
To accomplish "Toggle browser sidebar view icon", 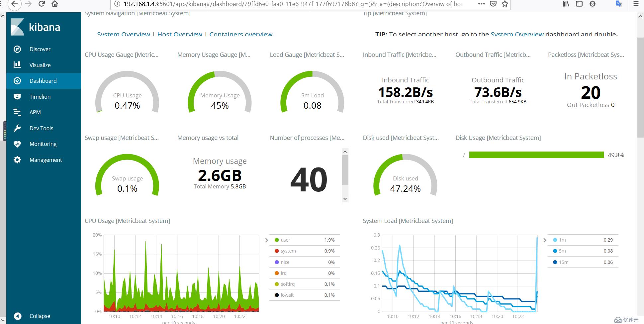I will click(x=579, y=4).
